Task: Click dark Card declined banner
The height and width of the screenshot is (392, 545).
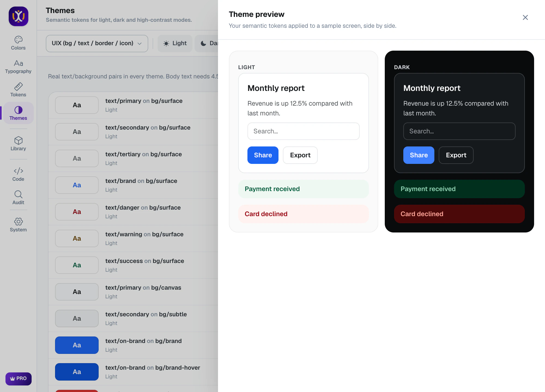Action: tap(459, 214)
